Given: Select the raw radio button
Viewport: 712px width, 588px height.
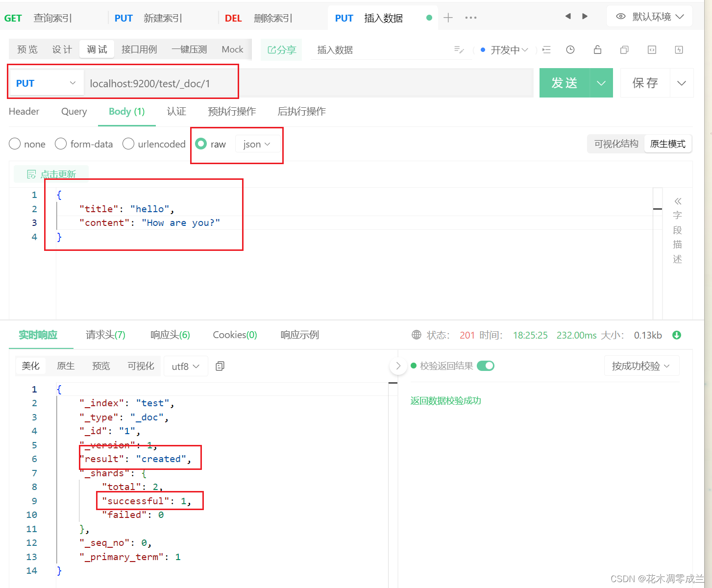Looking at the screenshot, I should click(201, 144).
